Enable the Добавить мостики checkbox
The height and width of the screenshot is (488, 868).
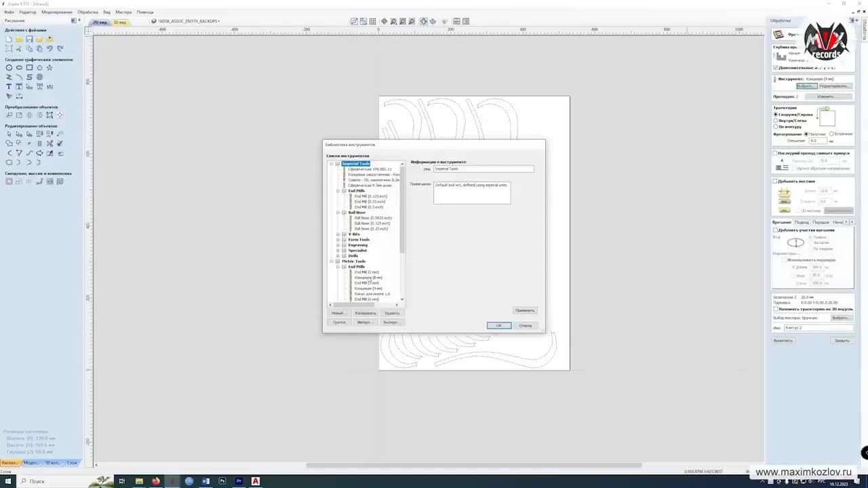point(776,181)
